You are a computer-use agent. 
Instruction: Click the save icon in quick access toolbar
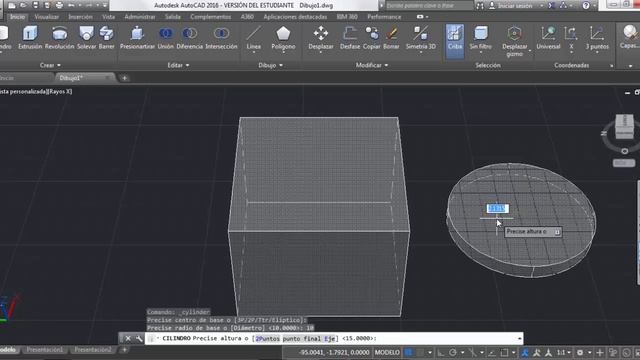[x=36, y=5]
